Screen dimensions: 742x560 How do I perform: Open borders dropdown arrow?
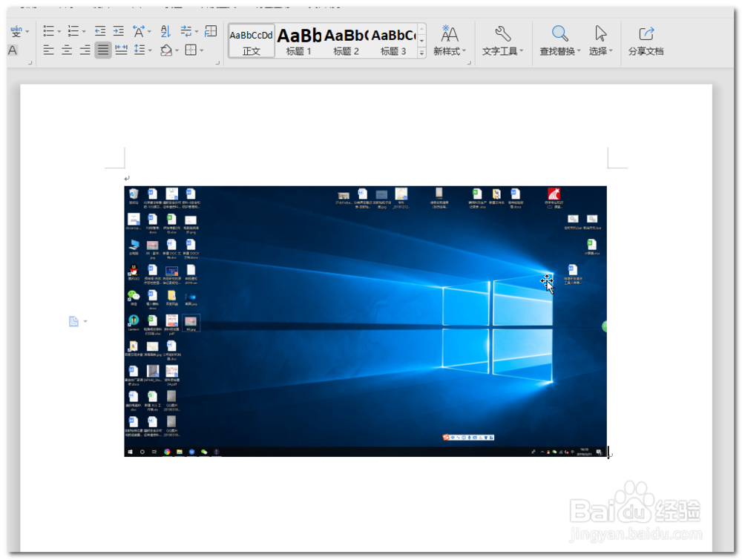point(202,50)
